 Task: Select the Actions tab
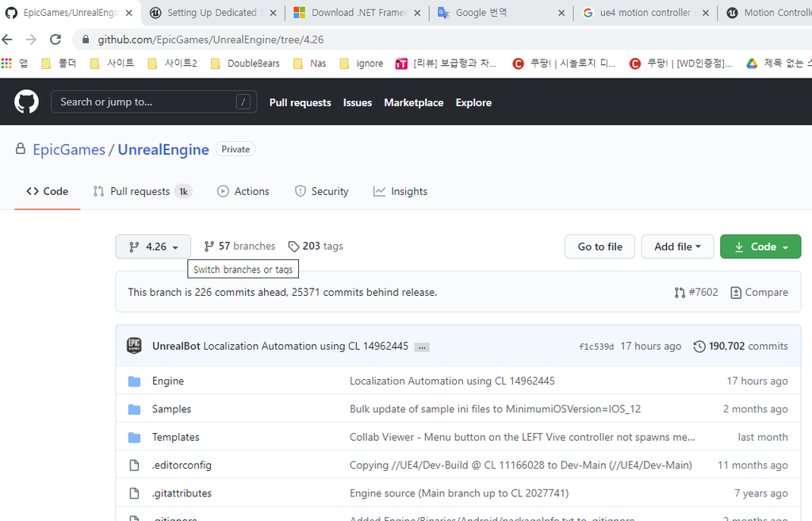(243, 191)
